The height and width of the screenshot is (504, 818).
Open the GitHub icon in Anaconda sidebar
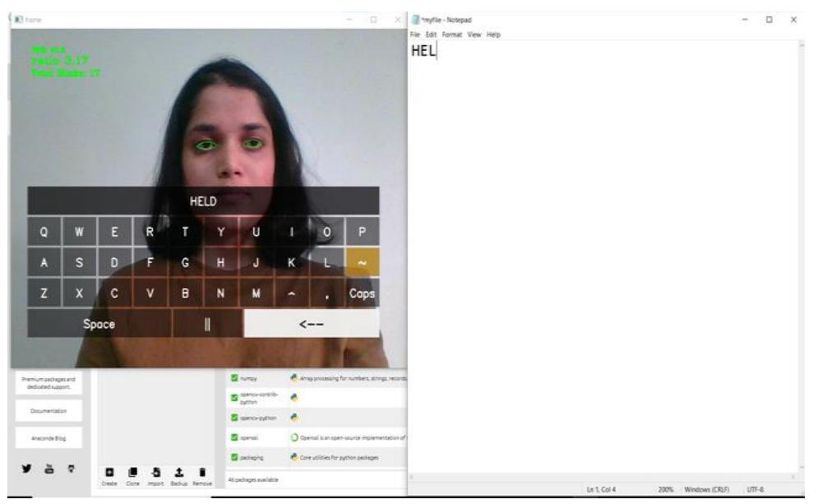pyautogui.click(x=71, y=469)
